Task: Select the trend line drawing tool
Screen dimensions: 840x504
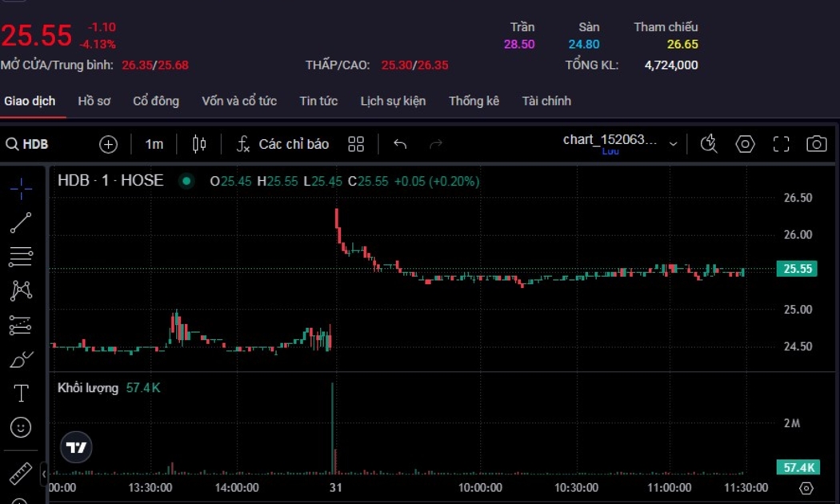Action: [x=21, y=223]
